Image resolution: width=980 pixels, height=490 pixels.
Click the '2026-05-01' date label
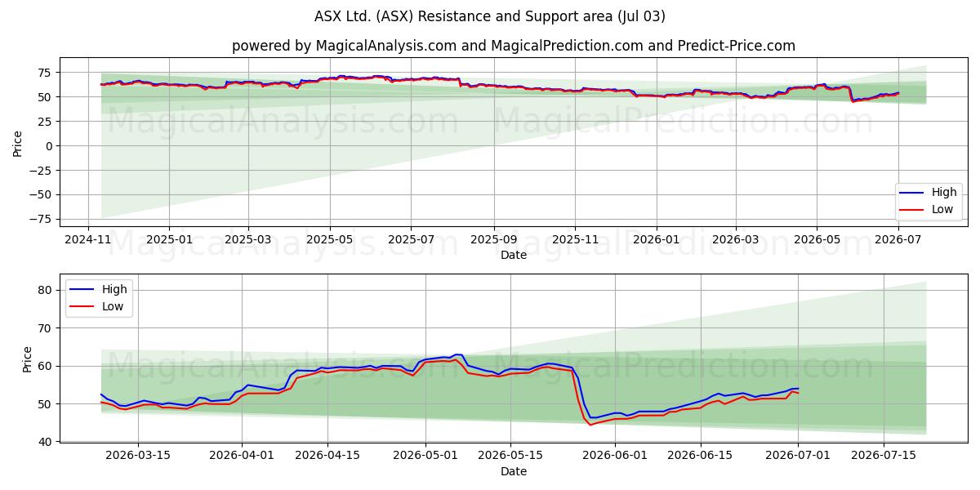(x=425, y=457)
